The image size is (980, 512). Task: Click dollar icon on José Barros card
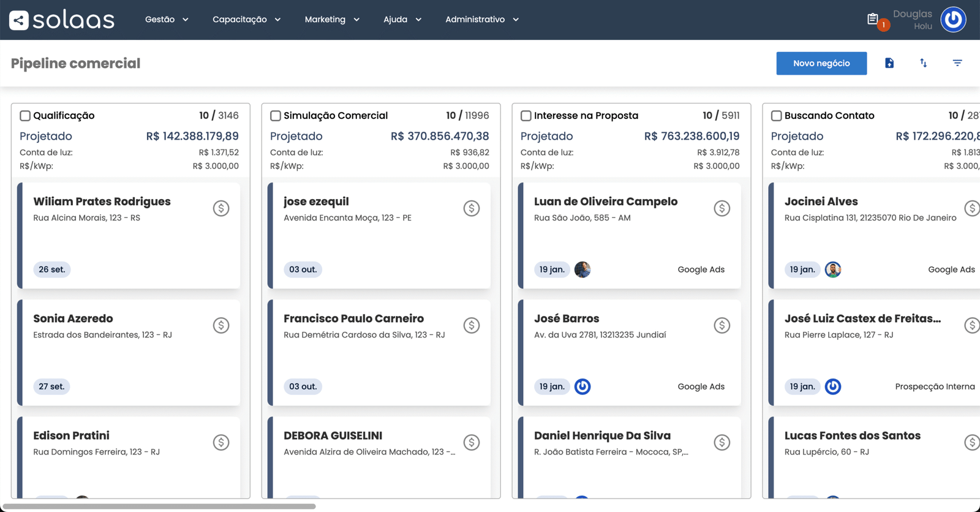point(722,325)
